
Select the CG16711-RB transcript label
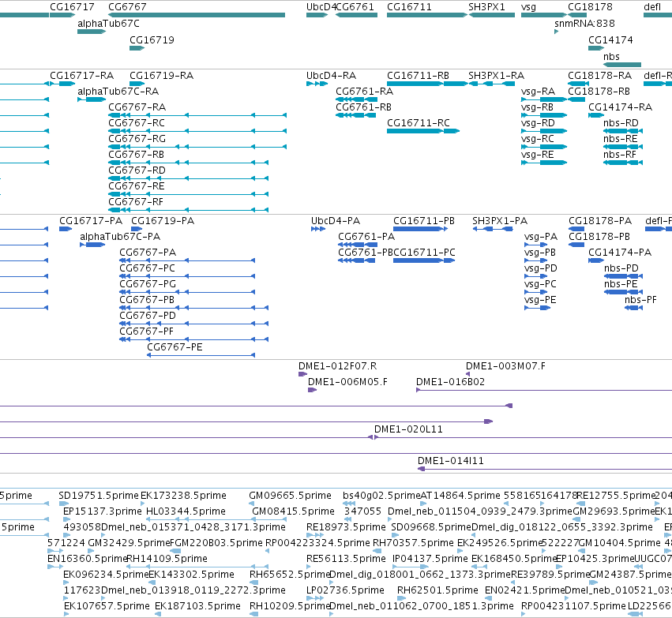418,76
